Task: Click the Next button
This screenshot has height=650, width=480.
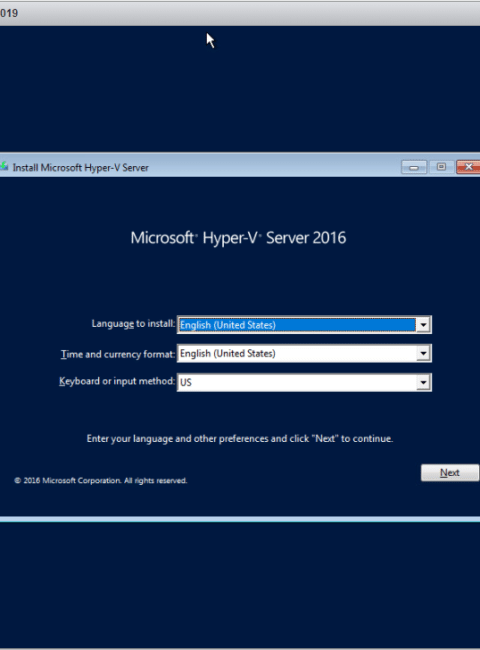Action: pos(450,473)
